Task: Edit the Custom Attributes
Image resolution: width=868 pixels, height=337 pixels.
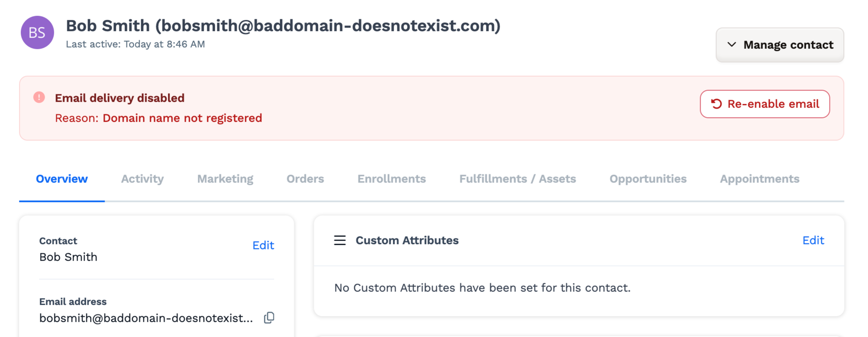Action: click(x=813, y=240)
